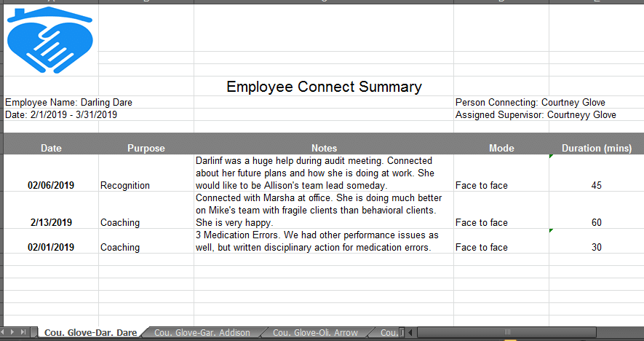This screenshot has width=644, height=341.
Task: Open the Cou. Glove-Dar. Dare sheet tab
Action: [90, 333]
